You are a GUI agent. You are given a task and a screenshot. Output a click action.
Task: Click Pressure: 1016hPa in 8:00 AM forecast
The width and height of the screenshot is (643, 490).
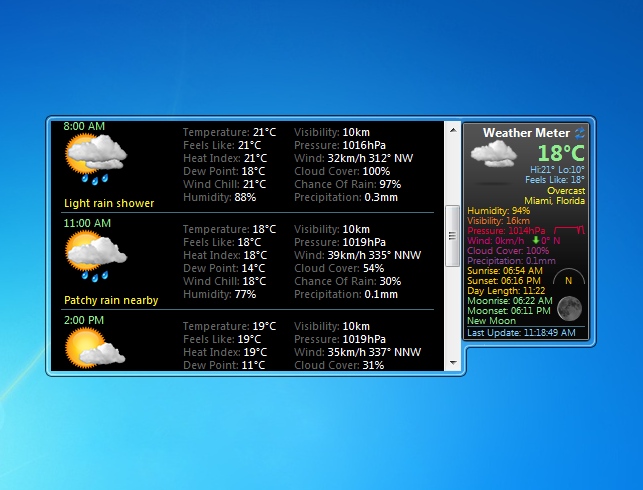pyautogui.click(x=340, y=145)
